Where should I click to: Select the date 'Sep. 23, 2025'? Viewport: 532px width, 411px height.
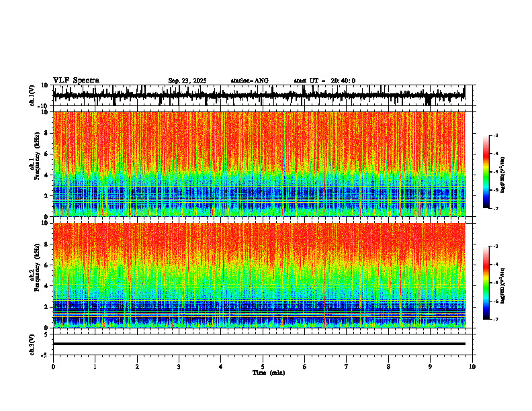pos(187,81)
